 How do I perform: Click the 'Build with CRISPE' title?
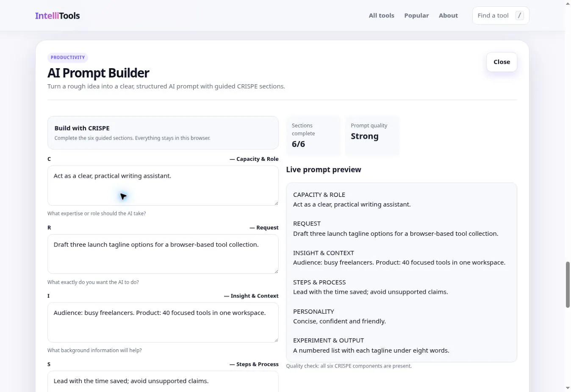pyautogui.click(x=82, y=128)
